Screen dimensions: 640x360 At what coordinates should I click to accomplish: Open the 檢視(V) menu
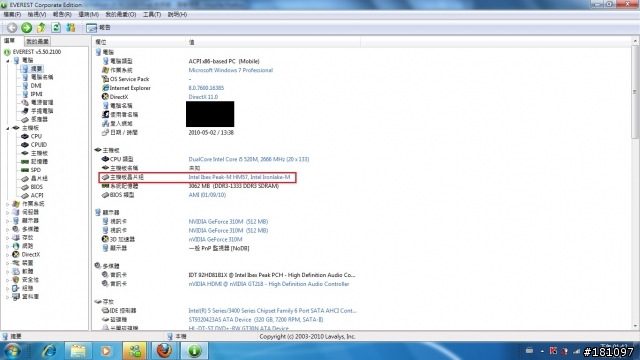tap(37, 14)
